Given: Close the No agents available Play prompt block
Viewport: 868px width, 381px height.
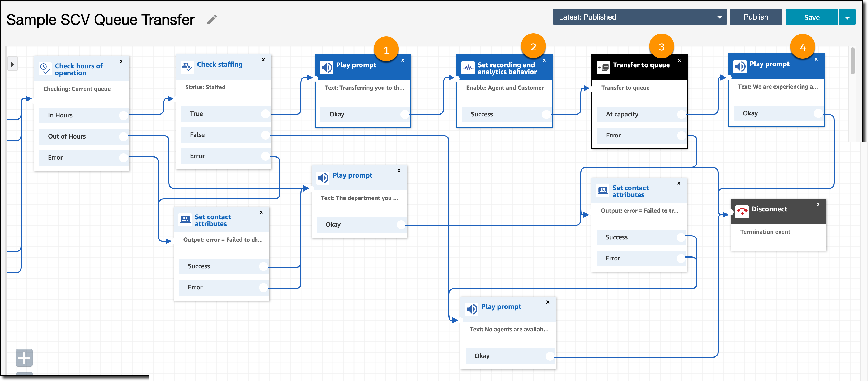Looking at the screenshot, I should click(x=548, y=302).
